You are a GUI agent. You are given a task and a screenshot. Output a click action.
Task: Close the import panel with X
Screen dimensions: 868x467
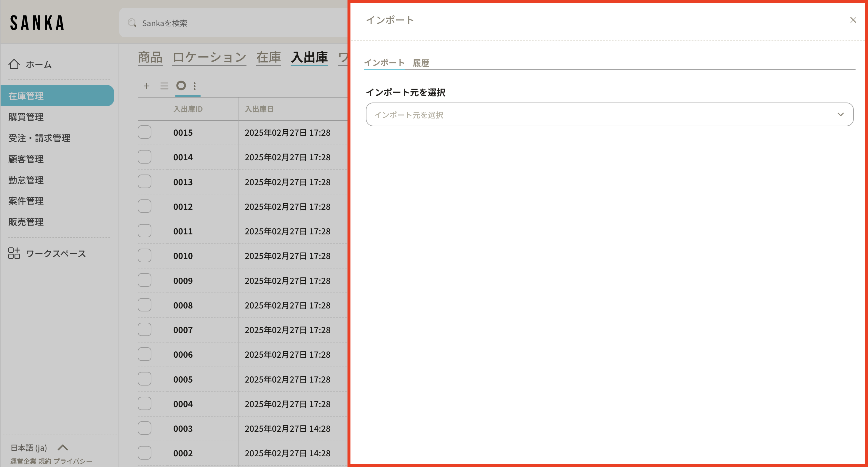[853, 20]
